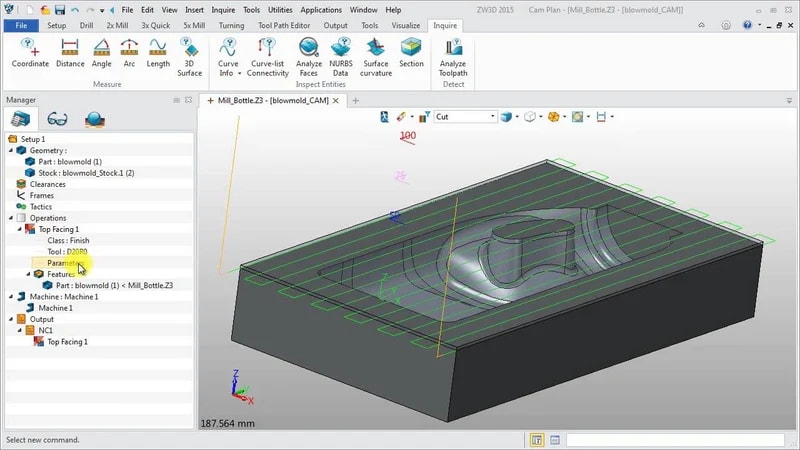
Task: Select the Length measure tool
Action: point(158,53)
